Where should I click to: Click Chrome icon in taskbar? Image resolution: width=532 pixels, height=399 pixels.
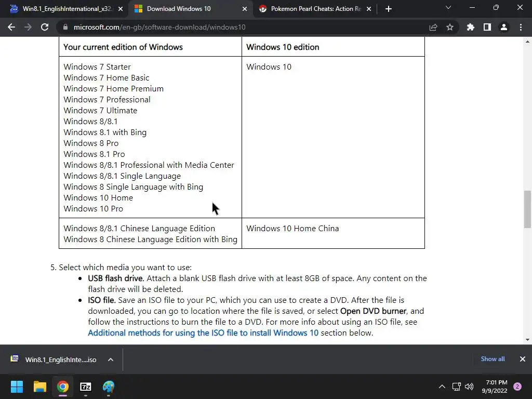click(x=63, y=387)
